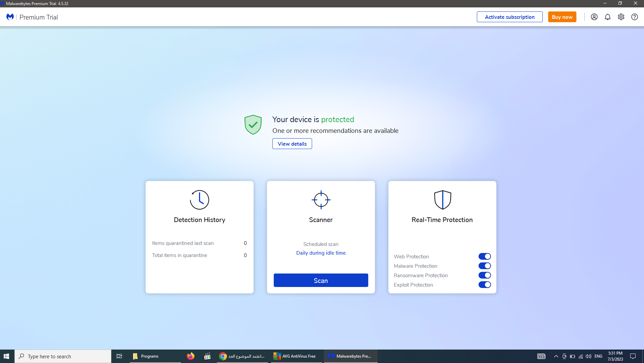Open the Help question mark icon
The width and height of the screenshot is (644, 363).
click(x=635, y=17)
